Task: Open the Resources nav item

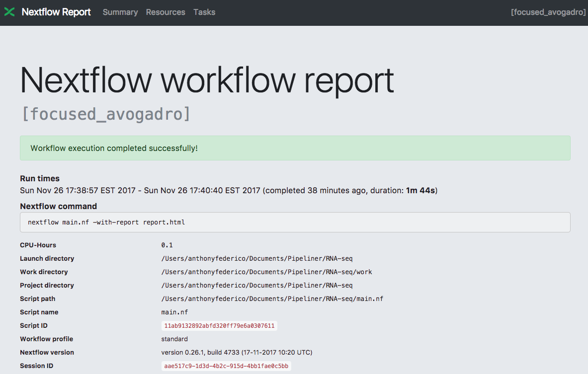Action: [166, 12]
